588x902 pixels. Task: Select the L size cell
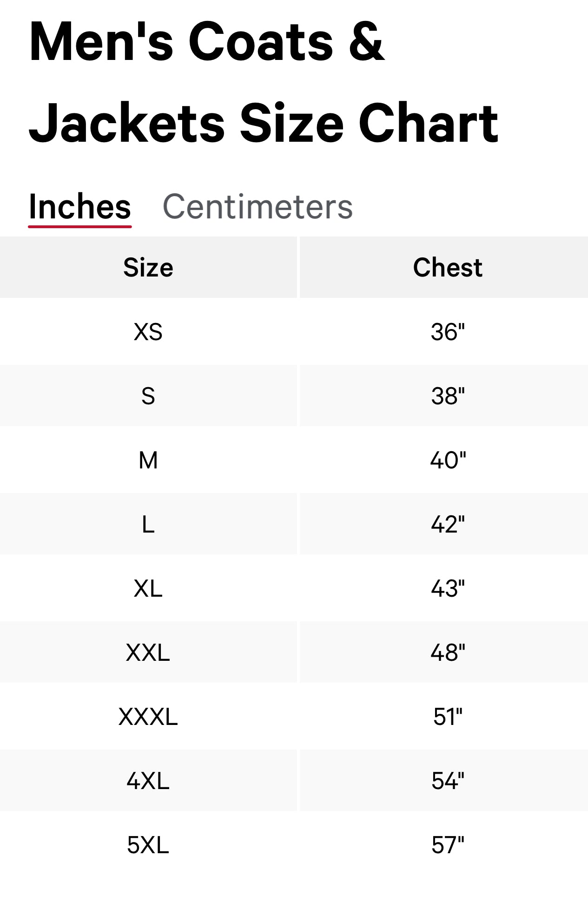(148, 524)
